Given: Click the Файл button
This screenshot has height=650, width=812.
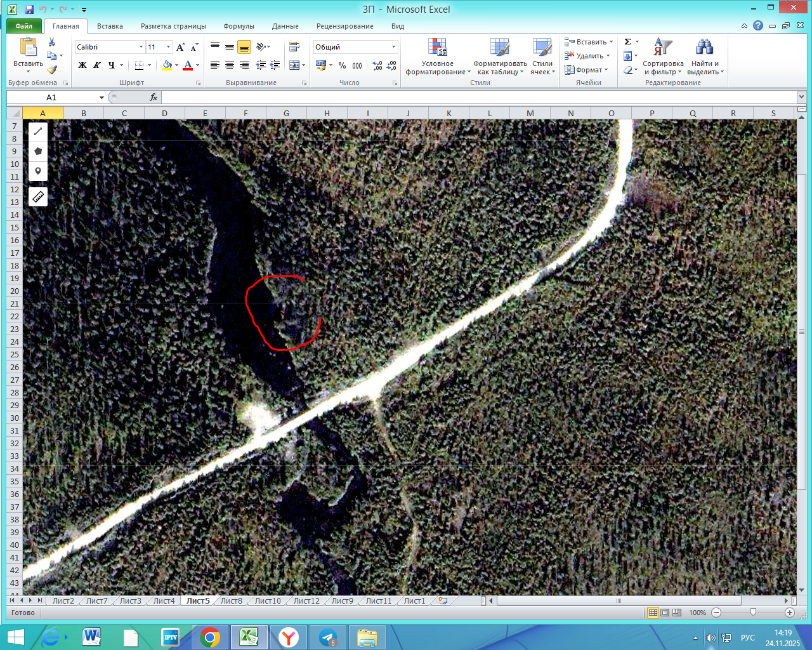Looking at the screenshot, I should point(24,26).
